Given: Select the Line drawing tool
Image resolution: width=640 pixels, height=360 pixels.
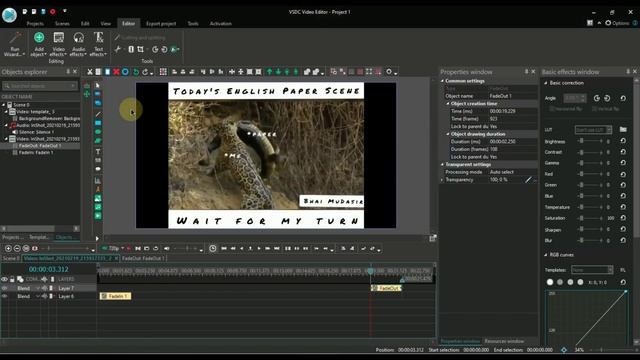Looking at the screenshot, I should point(98,114).
